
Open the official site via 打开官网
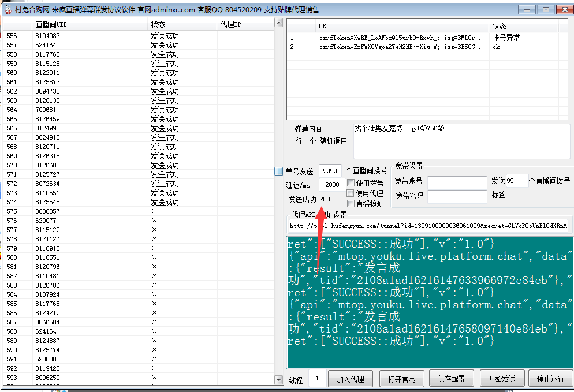[401, 379]
